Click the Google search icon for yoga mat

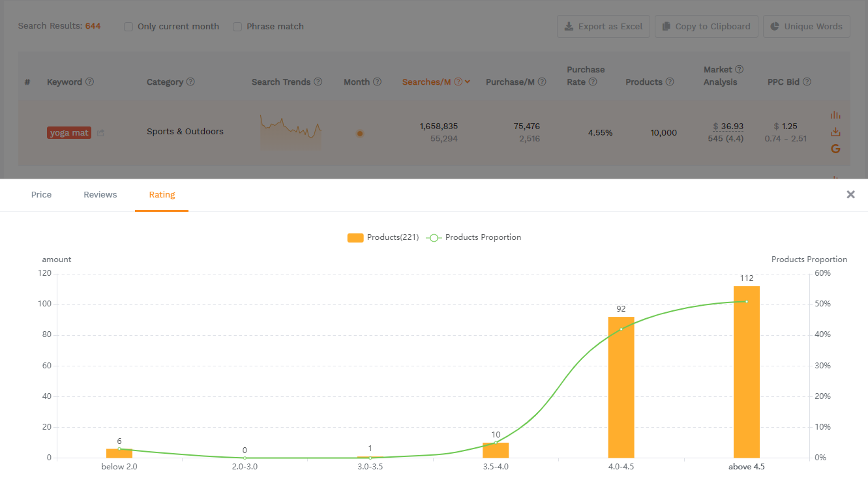(835, 149)
